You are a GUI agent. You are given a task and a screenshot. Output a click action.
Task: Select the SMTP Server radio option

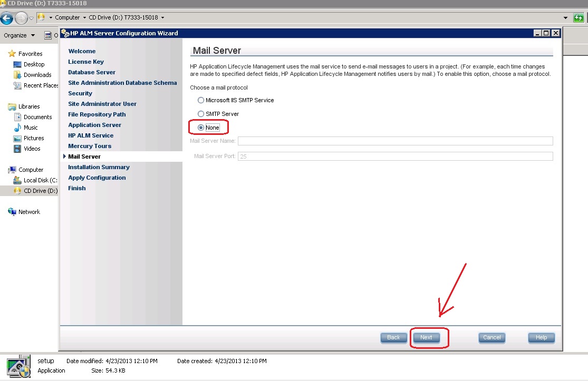[200, 113]
